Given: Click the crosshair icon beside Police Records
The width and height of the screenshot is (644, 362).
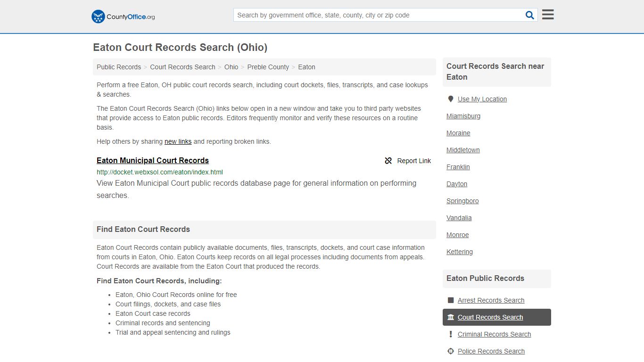Looking at the screenshot, I should click(x=451, y=351).
